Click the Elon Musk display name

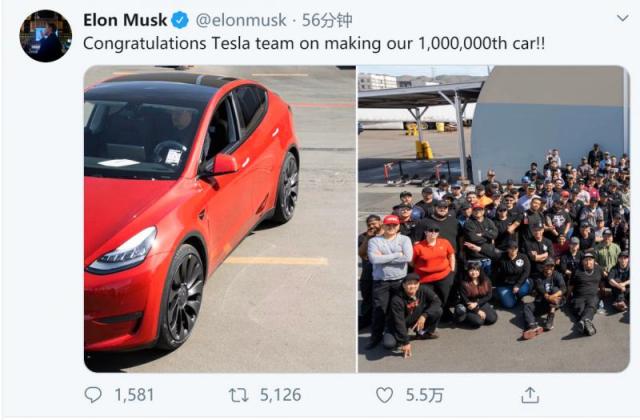pos(125,20)
